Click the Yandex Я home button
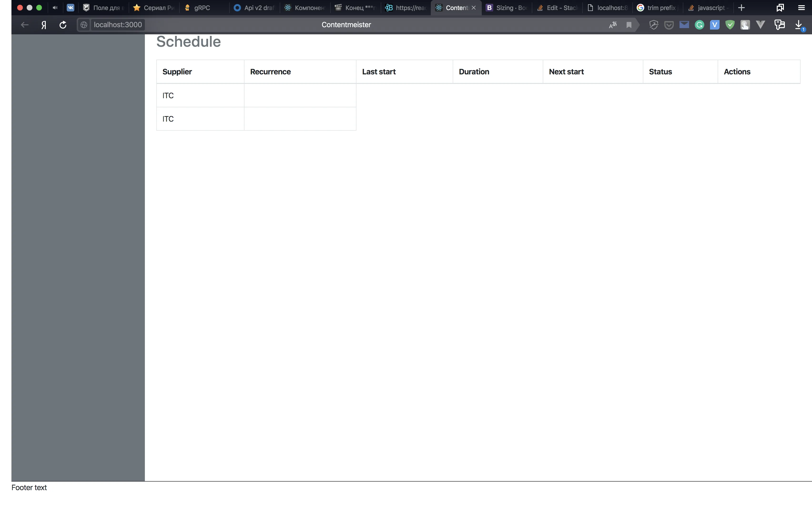Image resolution: width=812 pixels, height=514 pixels. click(x=44, y=25)
